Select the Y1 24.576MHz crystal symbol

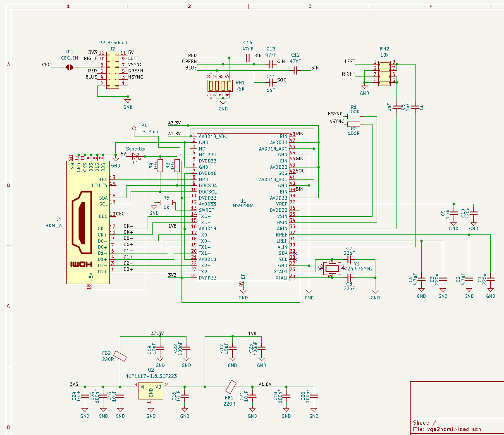[x=332, y=268]
